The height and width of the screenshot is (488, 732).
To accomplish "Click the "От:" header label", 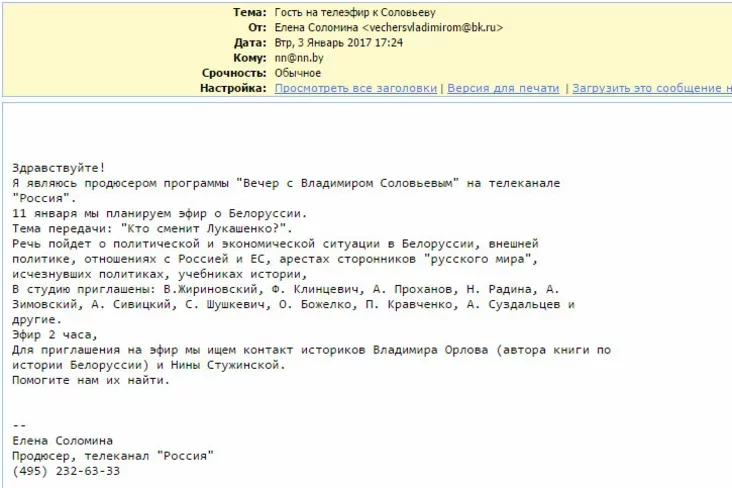I will [x=257, y=27].
